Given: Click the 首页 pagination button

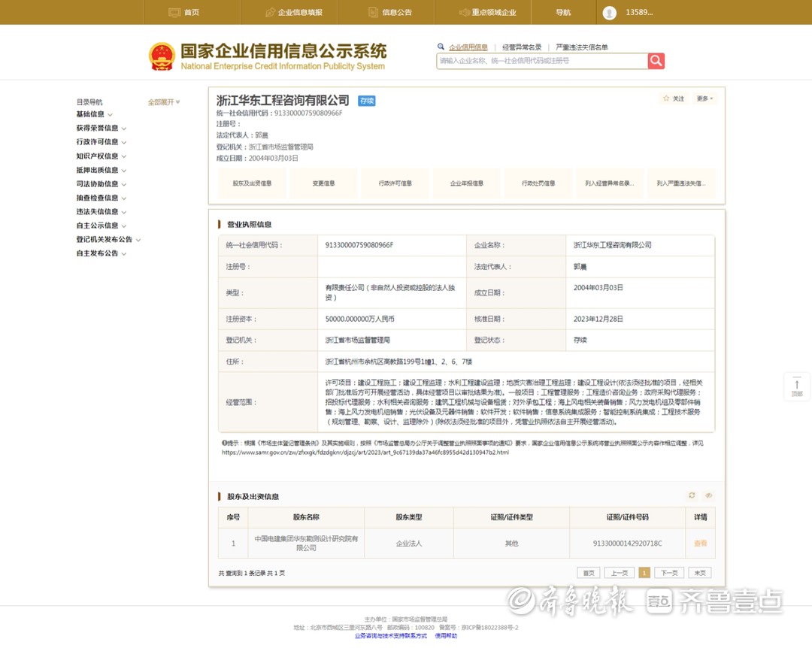Looking at the screenshot, I should (588, 573).
